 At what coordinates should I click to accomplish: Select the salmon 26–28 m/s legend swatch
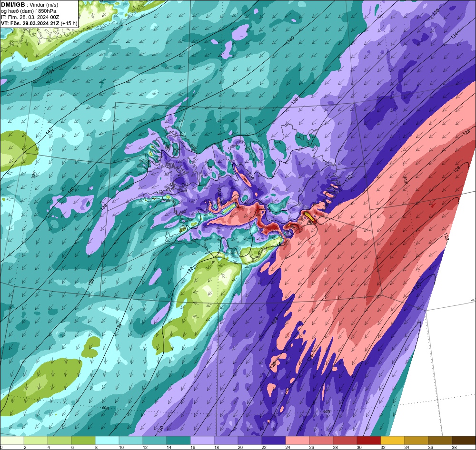pos(321,440)
